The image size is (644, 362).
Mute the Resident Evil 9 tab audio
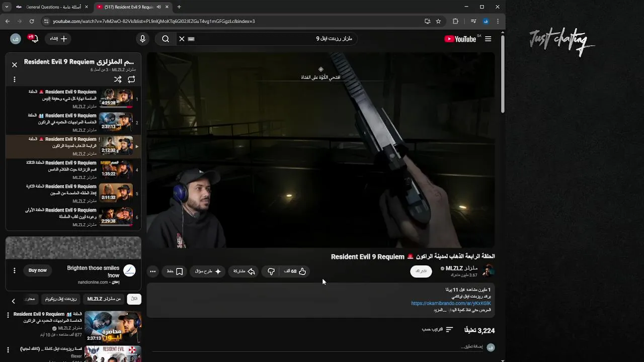coord(159,7)
